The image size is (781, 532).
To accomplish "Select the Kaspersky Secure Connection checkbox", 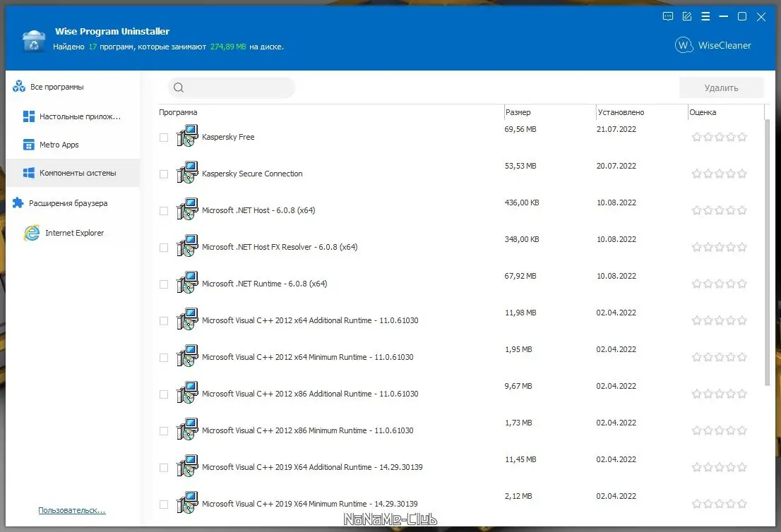I will pyautogui.click(x=163, y=174).
